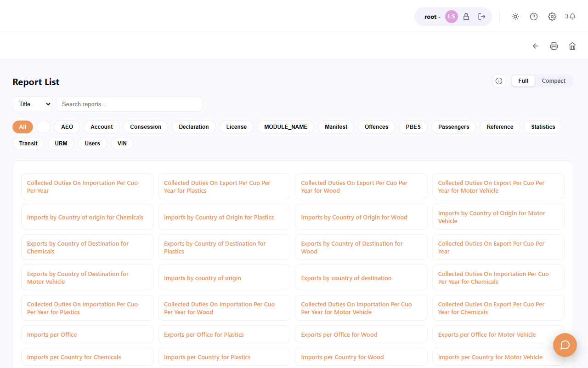Filter reports by Users
This screenshot has height=368, width=588.
coord(92,144)
